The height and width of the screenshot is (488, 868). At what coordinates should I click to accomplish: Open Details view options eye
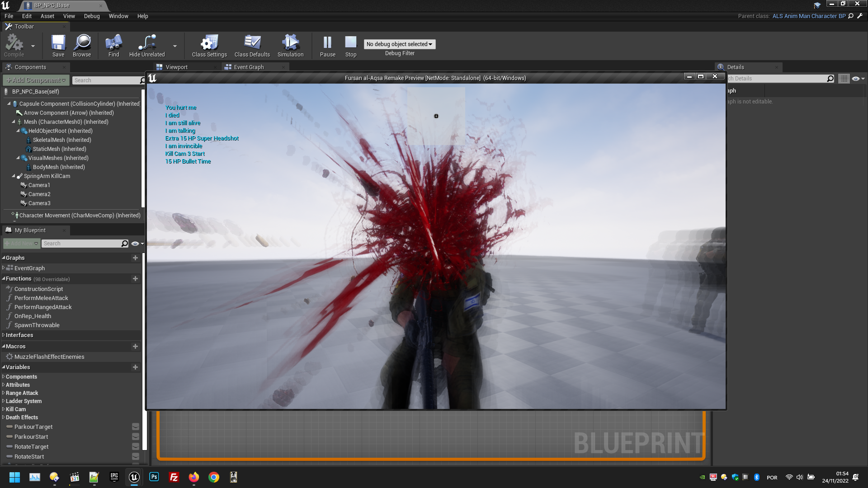(x=858, y=79)
